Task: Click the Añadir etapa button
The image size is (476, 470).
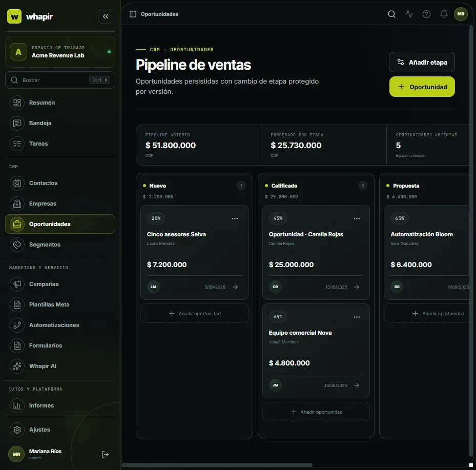Action: [422, 62]
